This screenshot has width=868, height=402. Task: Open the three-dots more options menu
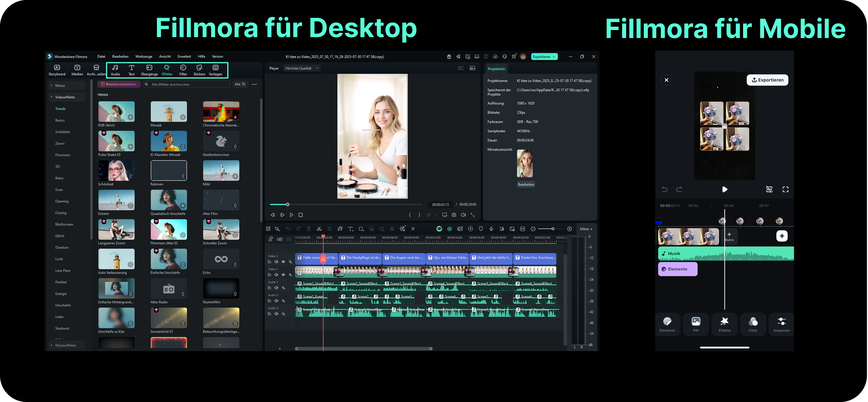click(x=254, y=85)
